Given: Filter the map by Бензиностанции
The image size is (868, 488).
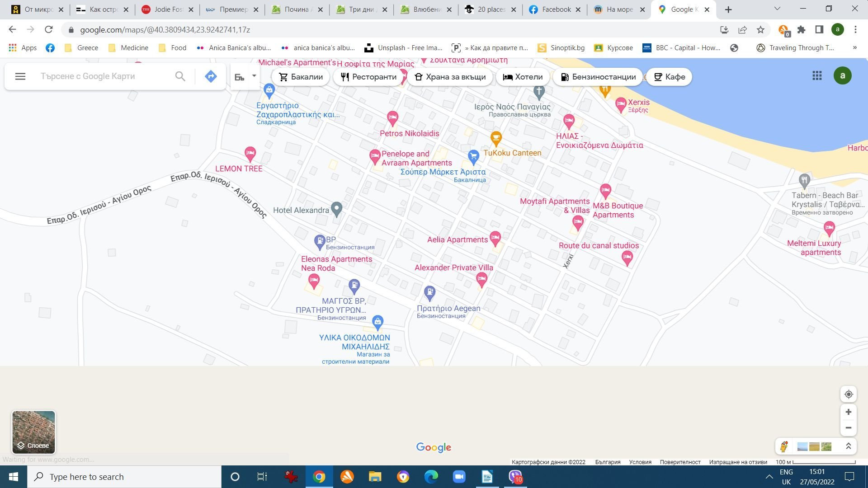Looking at the screenshot, I should tap(598, 77).
